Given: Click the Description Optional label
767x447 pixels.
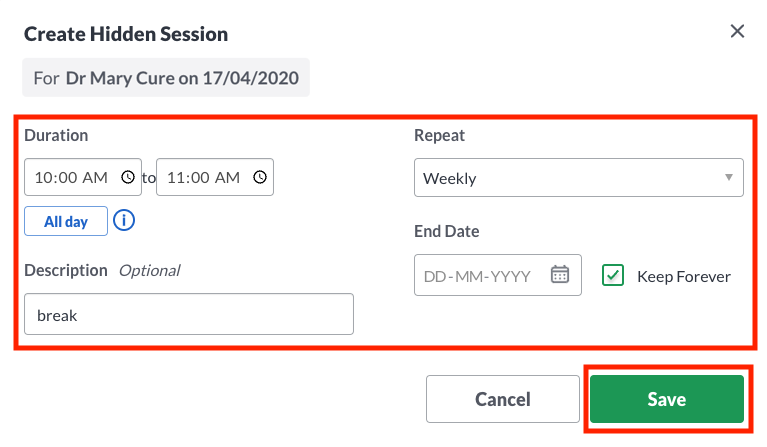Looking at the screenshot, I should 102,270.
